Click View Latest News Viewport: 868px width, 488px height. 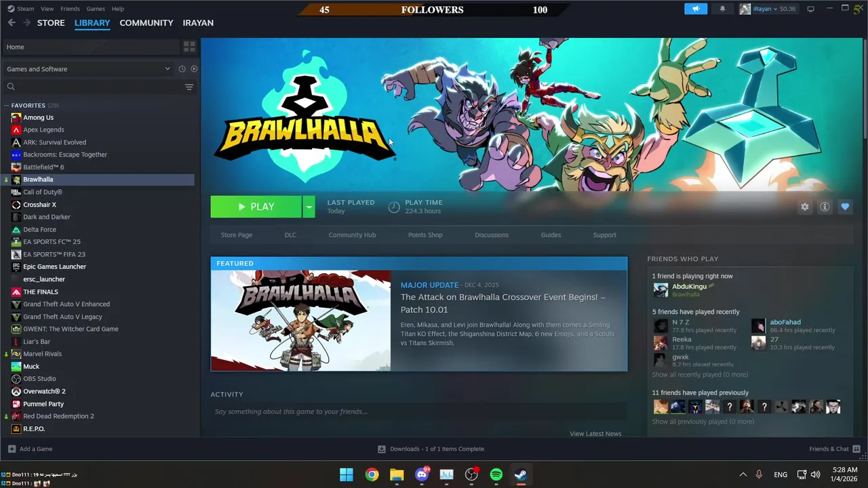(x=595, y=434)
